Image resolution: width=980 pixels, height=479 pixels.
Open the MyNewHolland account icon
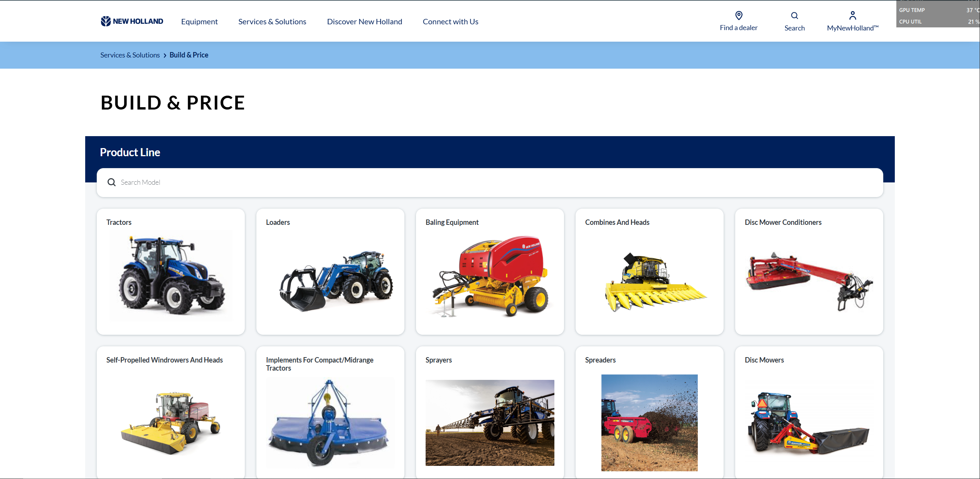(852, 15)
